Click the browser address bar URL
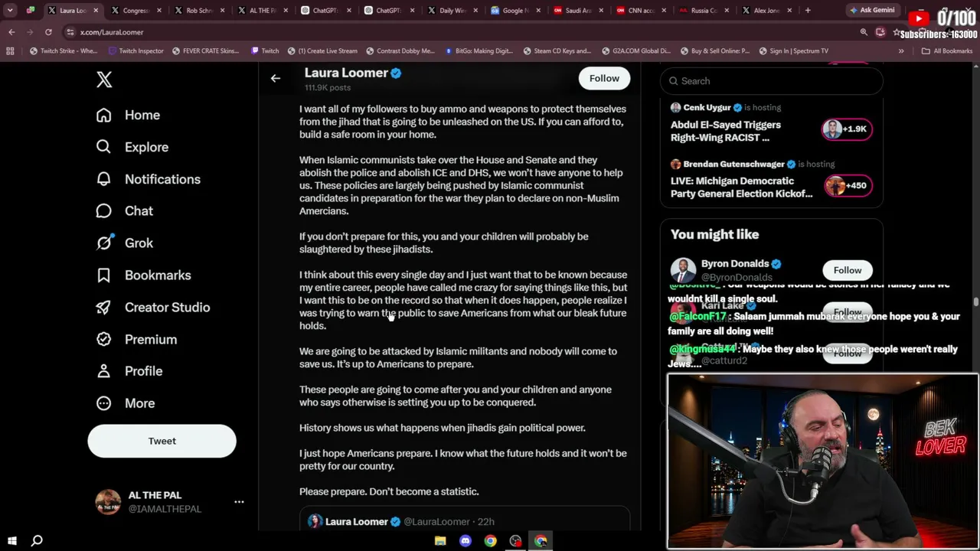This screenshot has height=551, width=980. tap(112, 32)
